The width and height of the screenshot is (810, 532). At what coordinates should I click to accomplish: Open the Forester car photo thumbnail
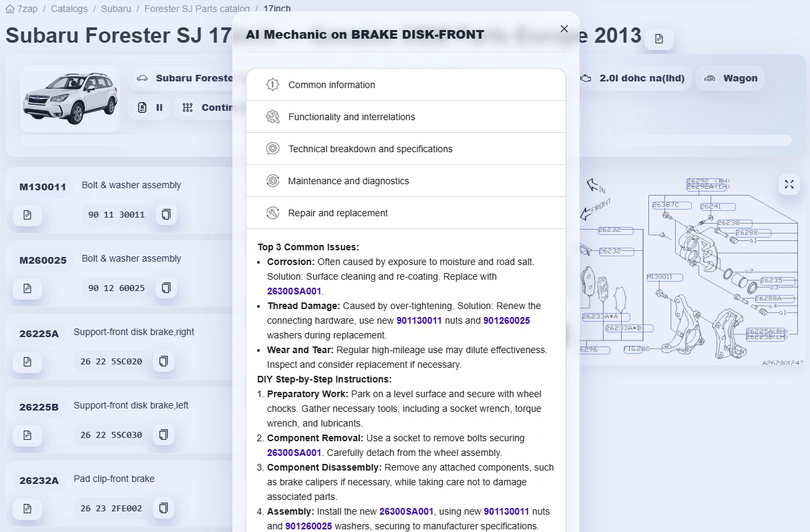70,99
